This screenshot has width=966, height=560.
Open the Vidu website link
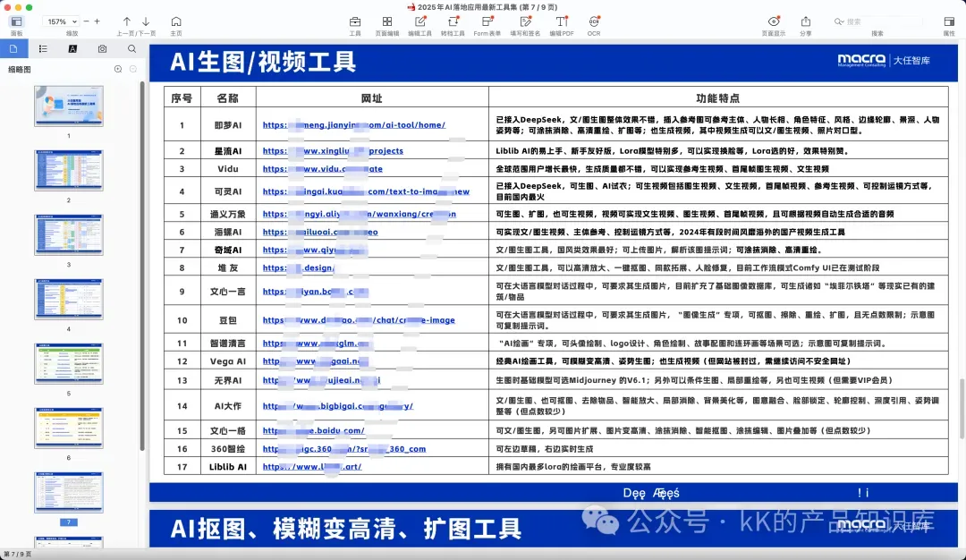coord(322,169)
